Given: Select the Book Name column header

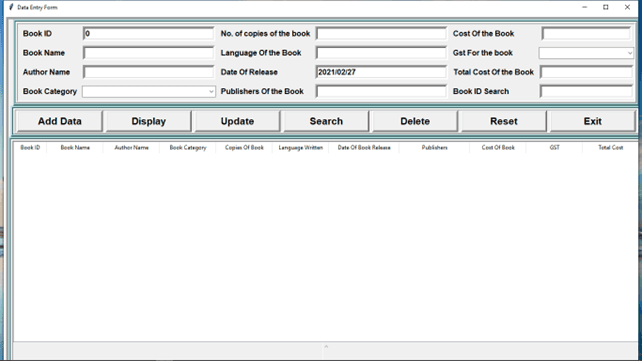Looking at the screenshot, I should [75, 147].
